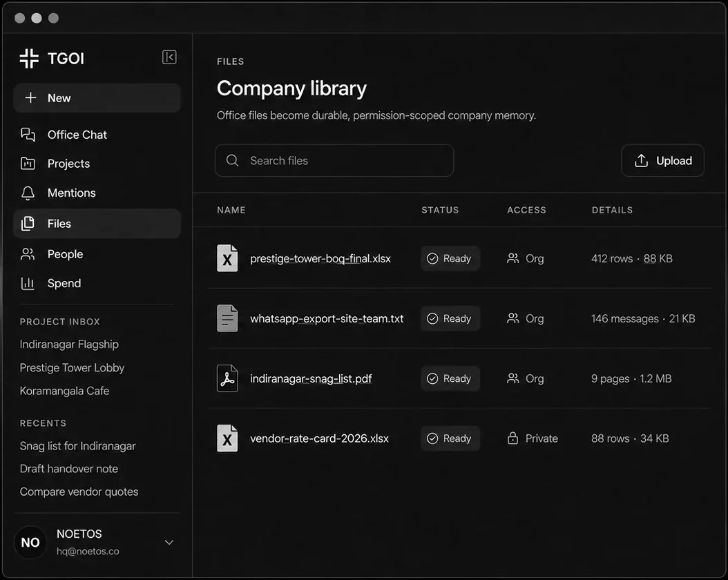This screenshot has height=580, width=728.
Task: Click the DETAILS column header
Action: (x=612, y=210)
